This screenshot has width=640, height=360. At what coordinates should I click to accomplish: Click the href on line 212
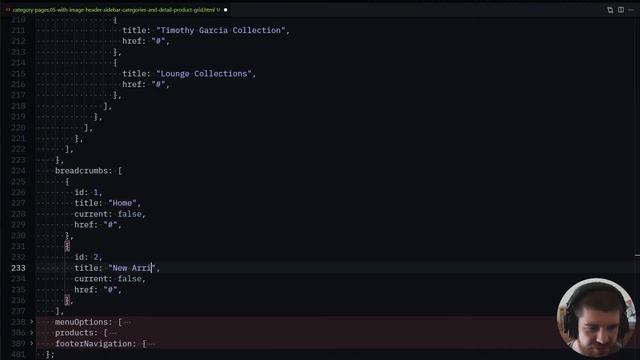click(x=146, y=41)
